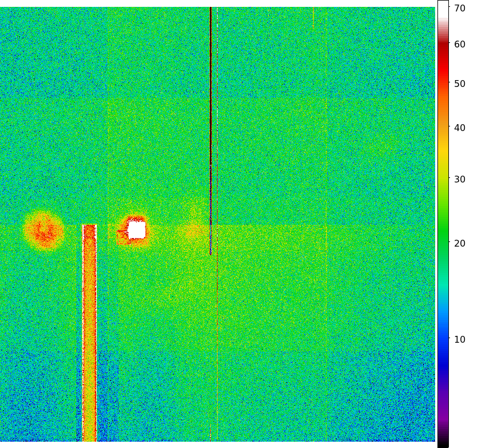The width and height of the screenshot is (497, 448).
Task: Click the colorbar tick label 60
Action: click(x=459, y=45)
